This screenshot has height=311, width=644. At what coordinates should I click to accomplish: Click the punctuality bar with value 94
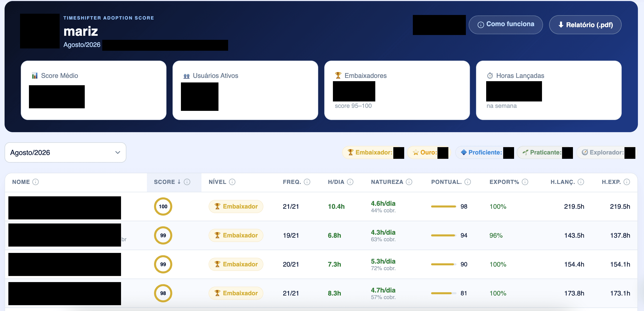pyautogui.click(x=444, y=235)
